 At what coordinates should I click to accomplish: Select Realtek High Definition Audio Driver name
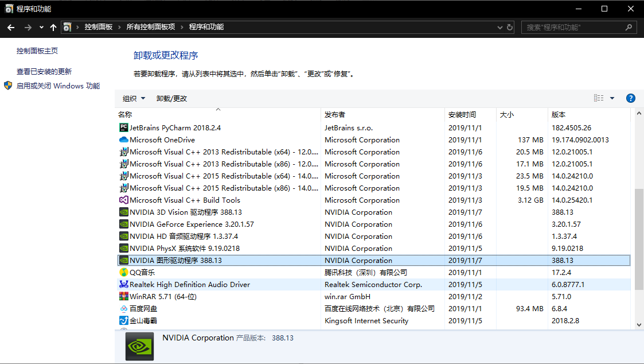(x=190, y=285)
